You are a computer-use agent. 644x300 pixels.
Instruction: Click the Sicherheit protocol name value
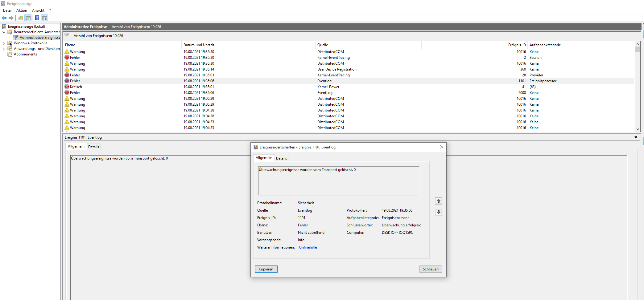coord(306,203)
